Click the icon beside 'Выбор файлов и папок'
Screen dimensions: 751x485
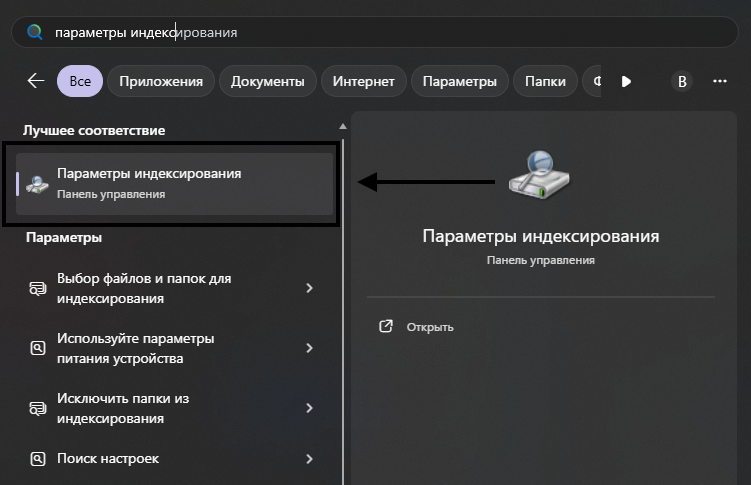[x=38, y=288]
